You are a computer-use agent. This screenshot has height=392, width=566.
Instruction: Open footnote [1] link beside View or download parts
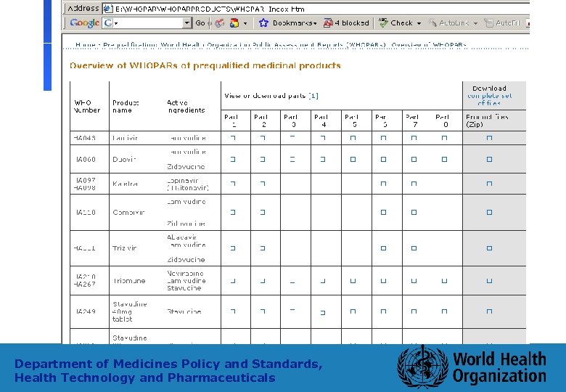click(x=313, y=96)
